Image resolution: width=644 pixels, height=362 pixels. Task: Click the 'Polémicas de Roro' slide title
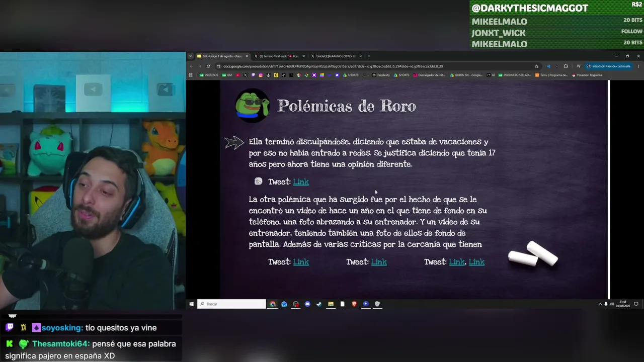coord(347,106)
